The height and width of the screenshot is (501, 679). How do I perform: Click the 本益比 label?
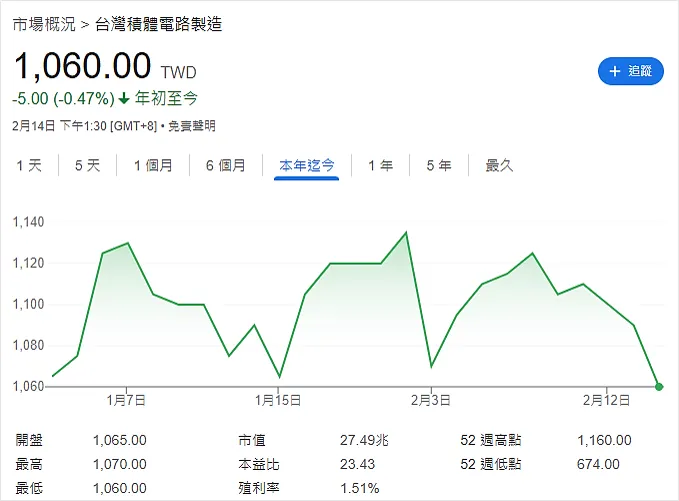(x=259, y=464)
